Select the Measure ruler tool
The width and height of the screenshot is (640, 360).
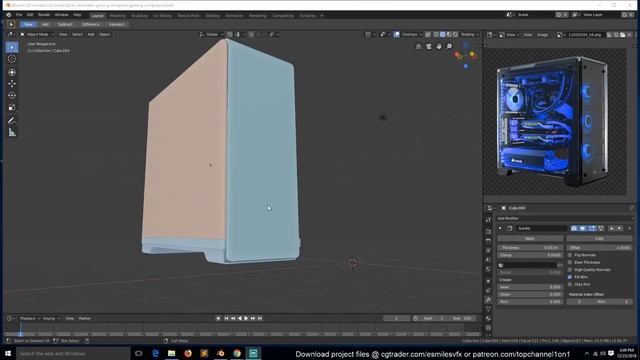tap(12, 133)
